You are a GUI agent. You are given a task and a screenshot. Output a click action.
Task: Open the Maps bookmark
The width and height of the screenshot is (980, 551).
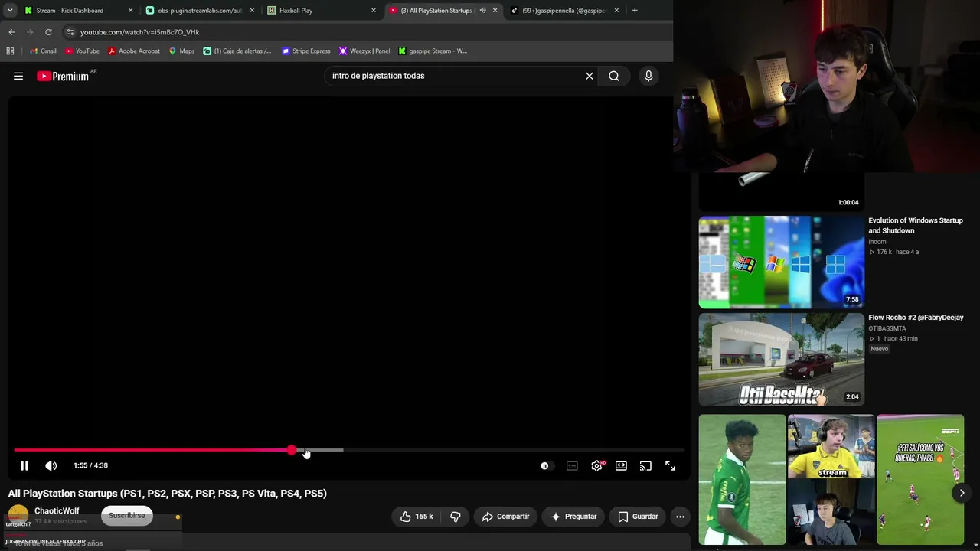[x=181, y=51]
